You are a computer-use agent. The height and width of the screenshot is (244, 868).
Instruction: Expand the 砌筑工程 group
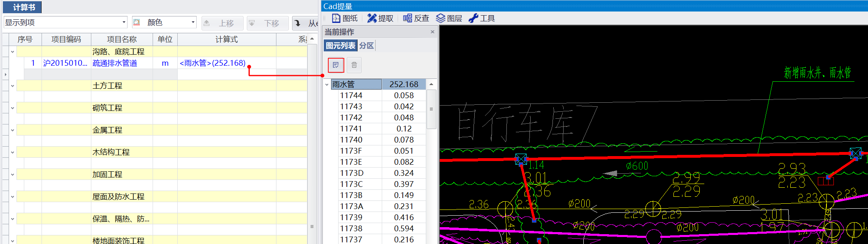(x=12, y=108)
